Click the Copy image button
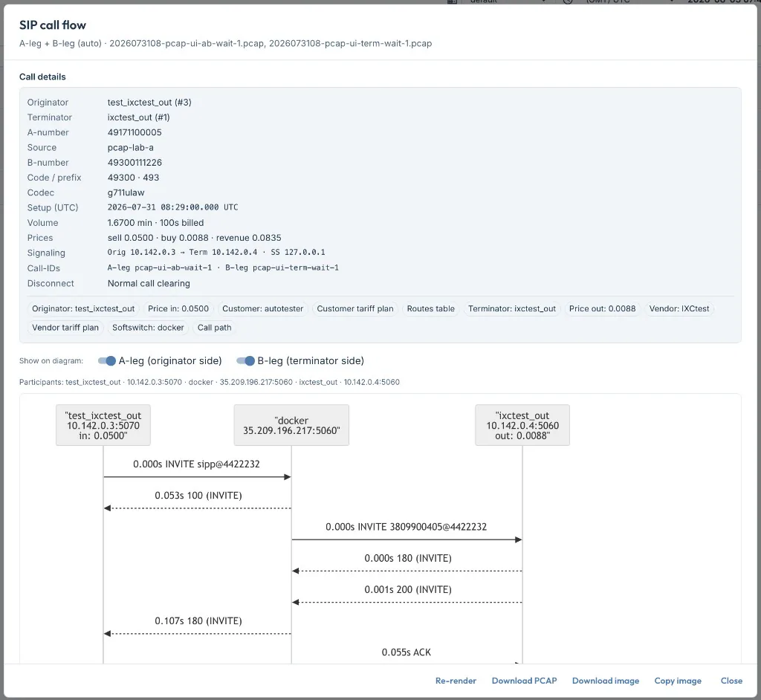The width and height of the screenshot is (761, 700). [x=678, y=681]
